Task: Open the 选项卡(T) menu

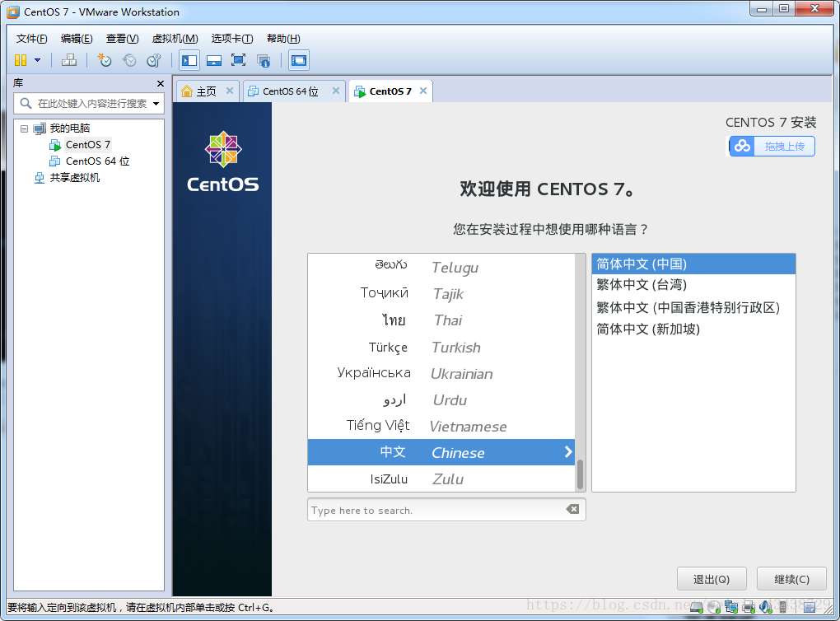Action: pyautogui.click(x=232, y=39)
